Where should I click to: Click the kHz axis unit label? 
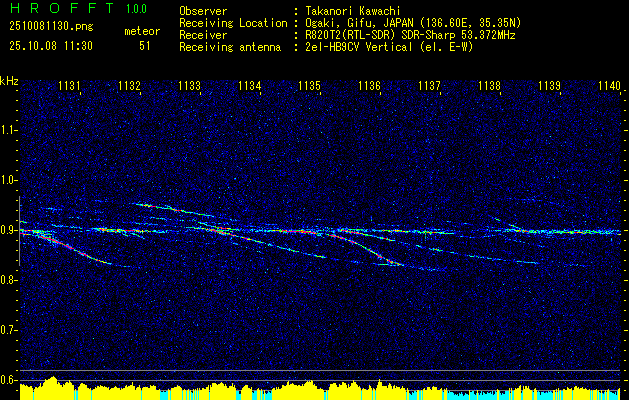click(10, 81)
